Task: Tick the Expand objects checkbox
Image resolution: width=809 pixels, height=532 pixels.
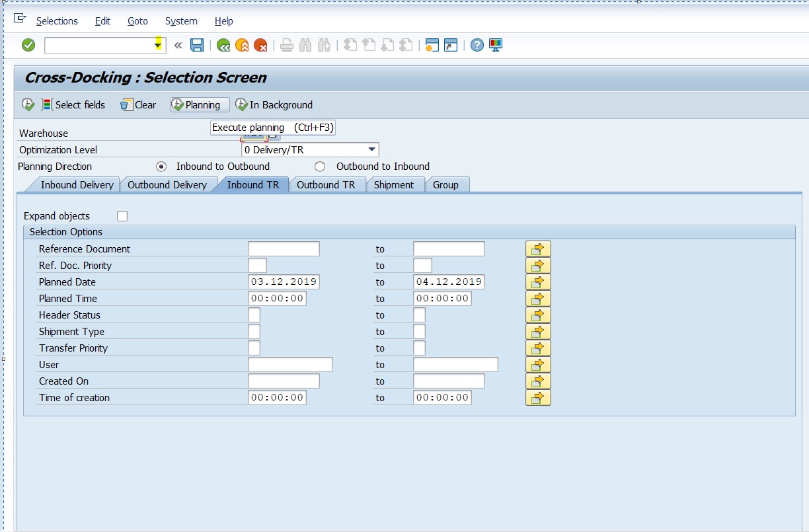Action: [x=122, y=216]
